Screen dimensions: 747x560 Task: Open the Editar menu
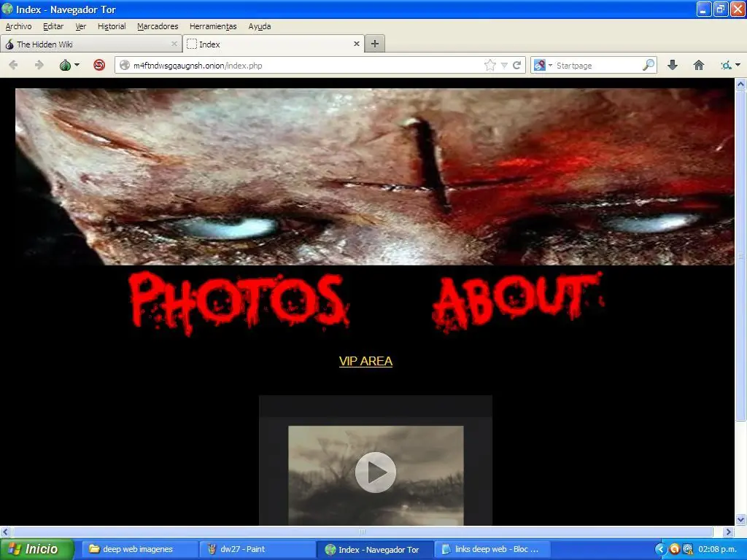tap(53, 27)
